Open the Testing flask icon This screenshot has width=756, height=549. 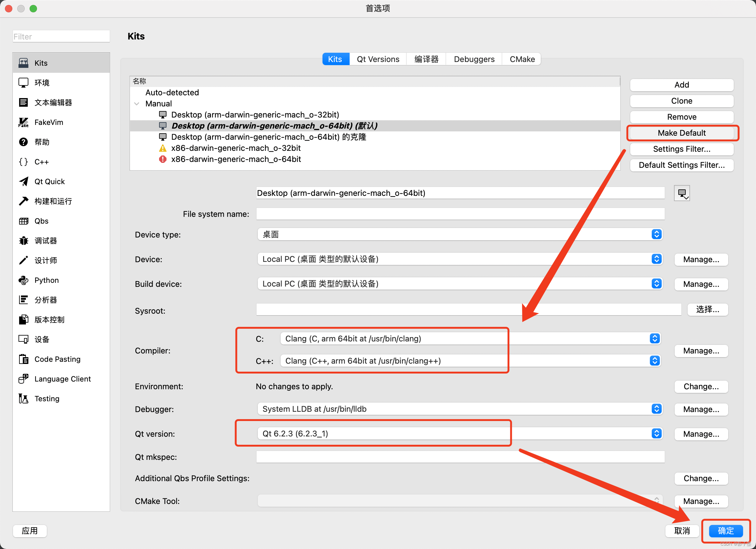click(x=23, y=398)
